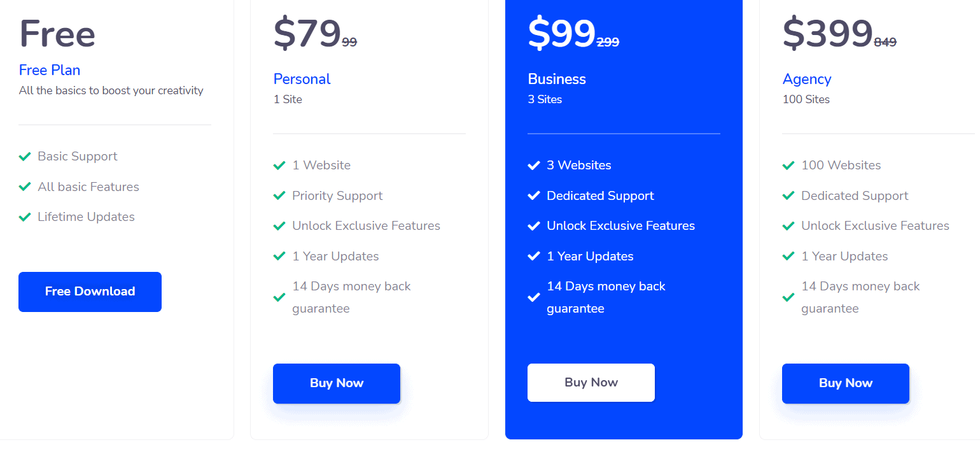The width and height of the screenshot is (980, 454).
Task: Open the Free Plan link
Action: point(50,70)
